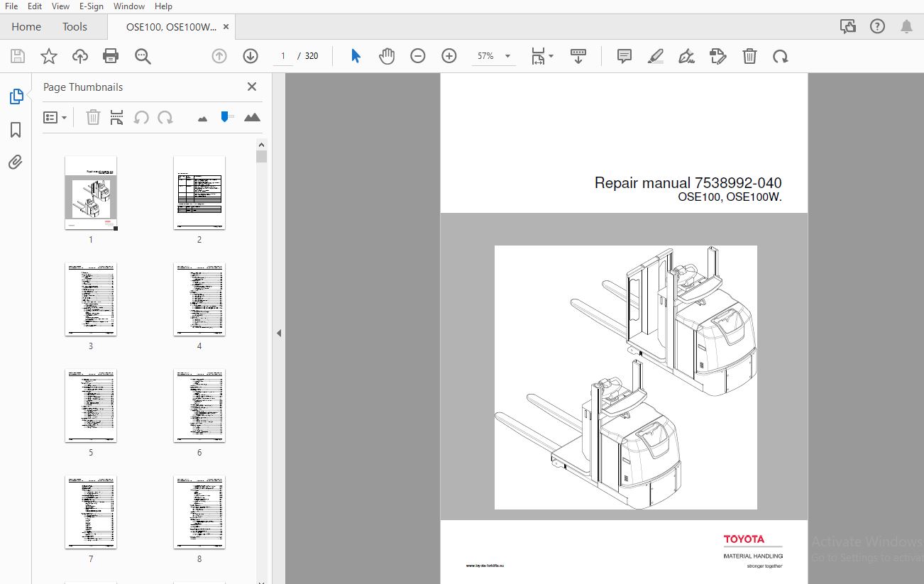The height and width of the screenshot is (584, 924).
Task: Open the Notifications bell
Action: [x=907, y=27]
